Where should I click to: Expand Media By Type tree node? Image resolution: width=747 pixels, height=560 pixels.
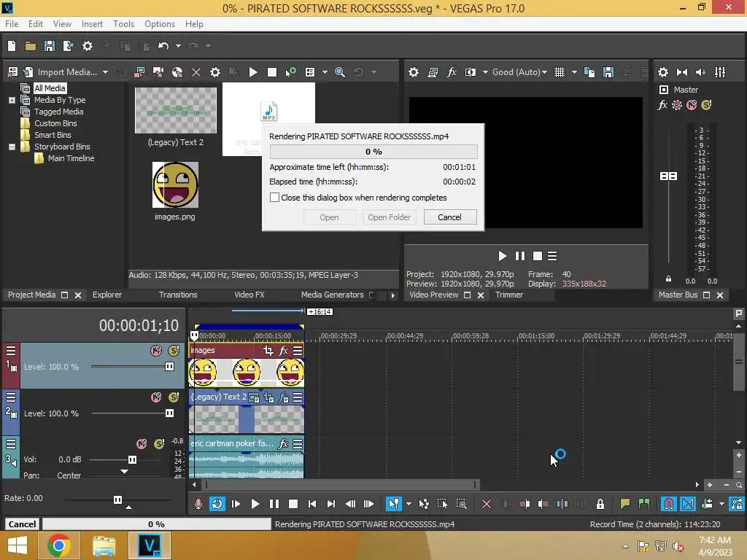click(12, 100)
